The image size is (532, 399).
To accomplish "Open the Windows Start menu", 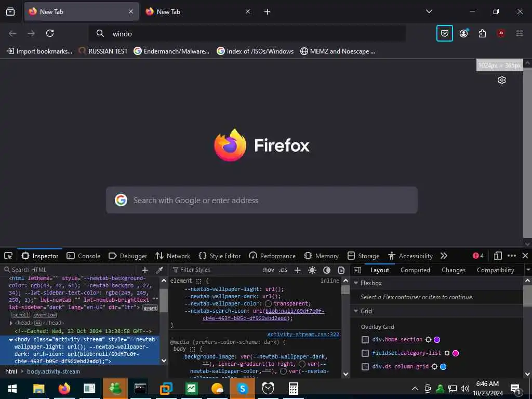I will pos(12,389).
